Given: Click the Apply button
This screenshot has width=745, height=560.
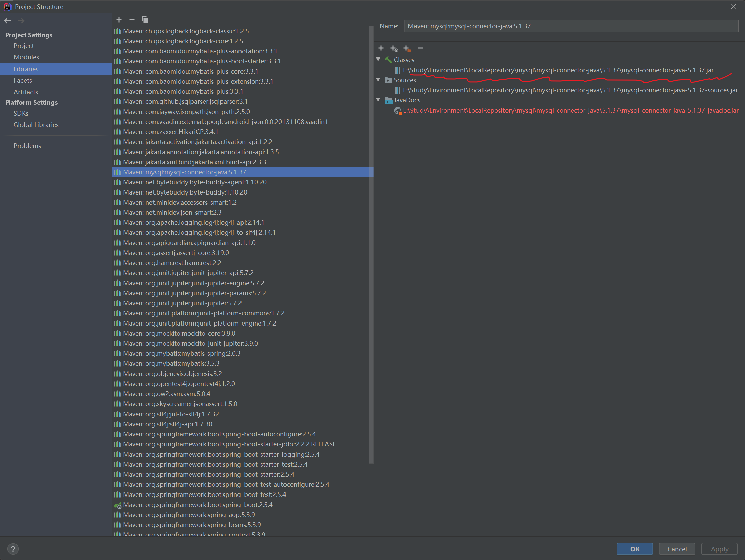Looking at the screenshot, I should [719, 549].
